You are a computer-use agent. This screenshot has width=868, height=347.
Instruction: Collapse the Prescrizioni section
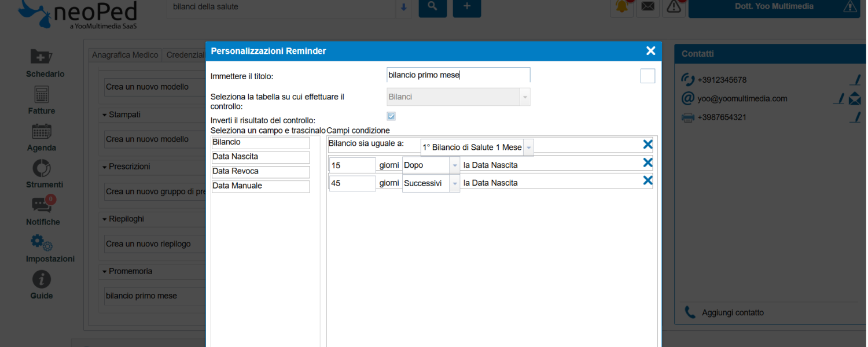pyautogui.click(x=105, y=167)
